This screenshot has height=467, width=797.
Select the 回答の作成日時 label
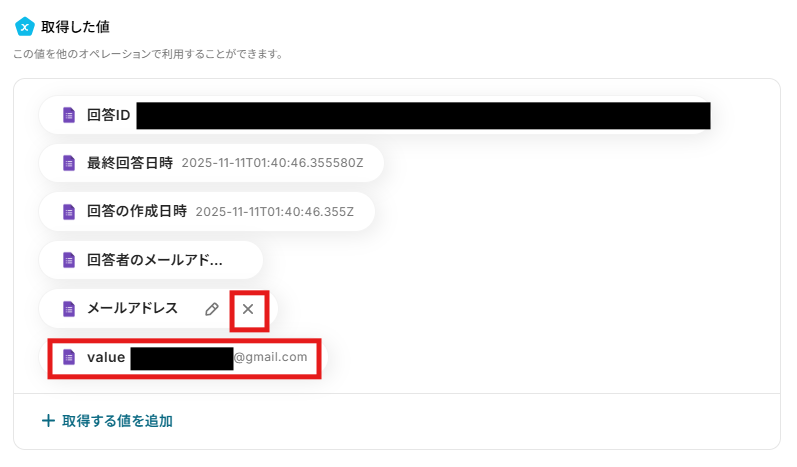coord(137,211)
